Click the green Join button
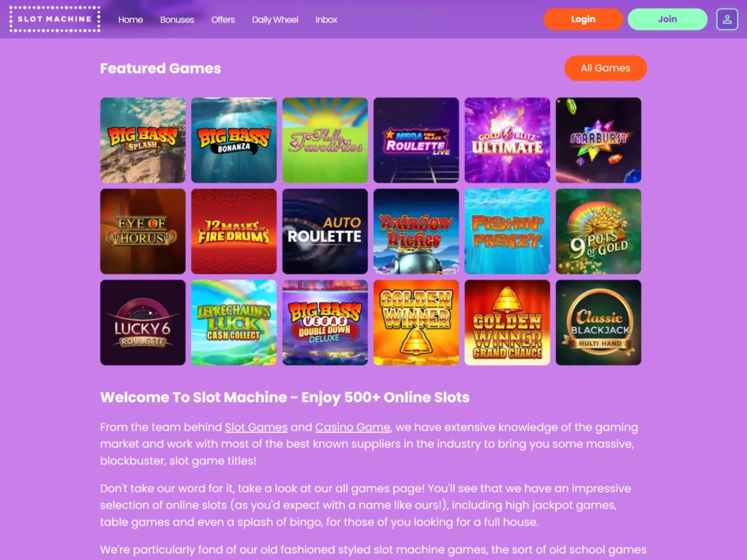Image resolution: width=747 pixels, height=560 pixels. click(667, 19)
